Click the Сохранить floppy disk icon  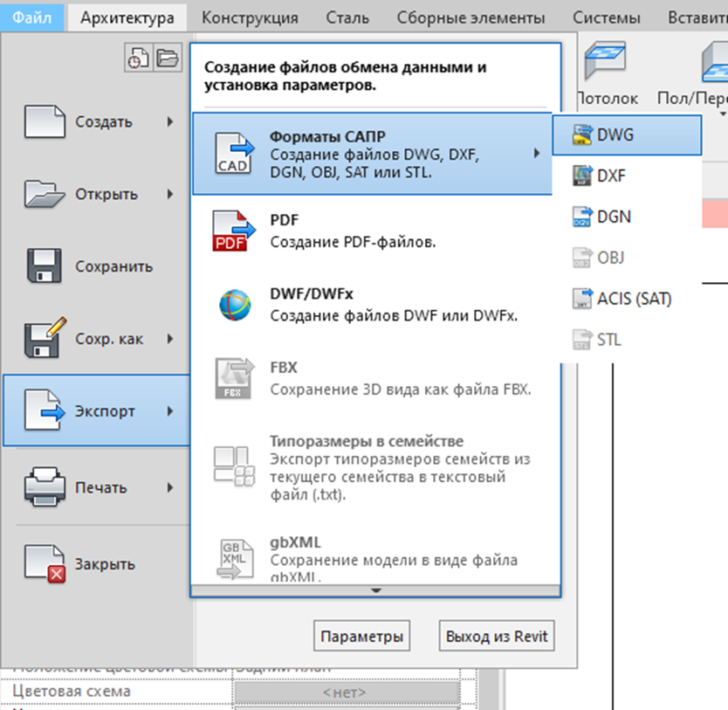pos(45,266)
